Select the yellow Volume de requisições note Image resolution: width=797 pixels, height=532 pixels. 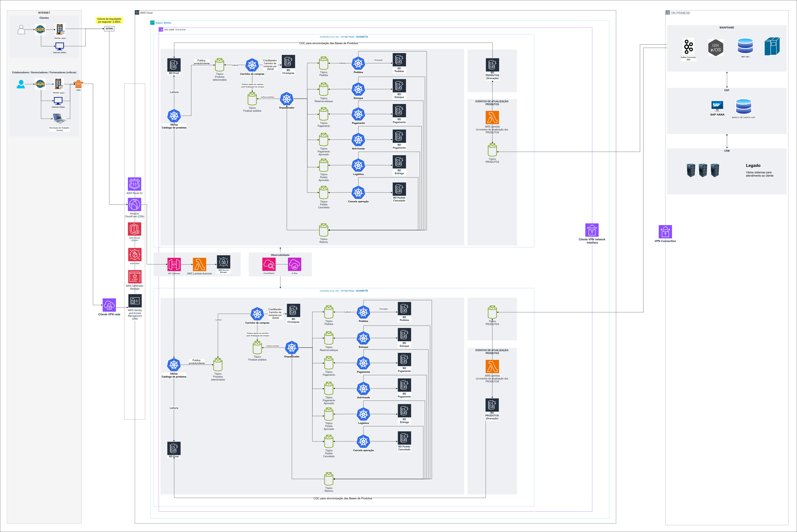[x=109, y=20]
